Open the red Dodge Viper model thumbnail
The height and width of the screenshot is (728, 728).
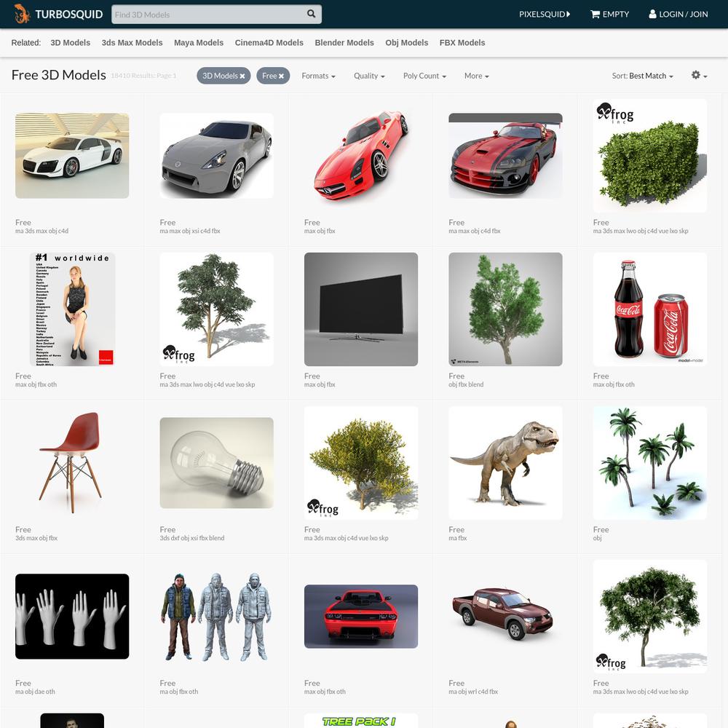coord(505,156)
